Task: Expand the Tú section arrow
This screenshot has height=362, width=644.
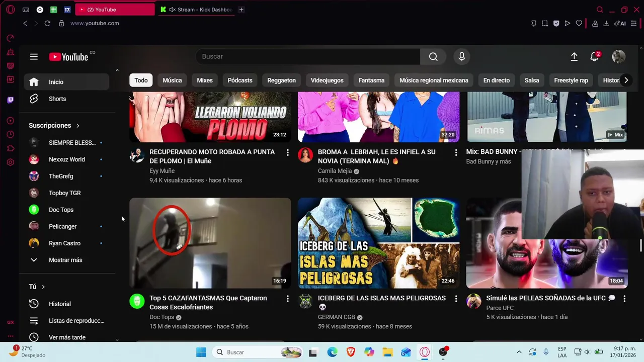Action: [x=43, y=287]
